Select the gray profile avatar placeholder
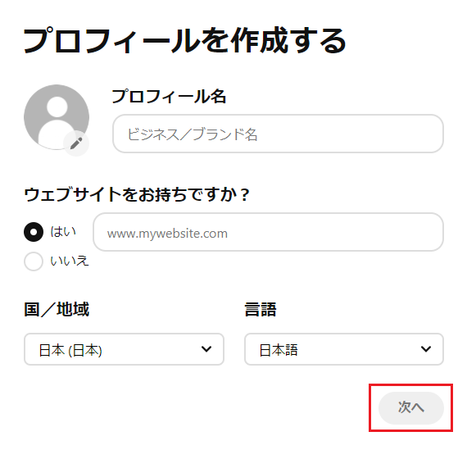Viewport: 476px width, 450px height. coord(57,117)
